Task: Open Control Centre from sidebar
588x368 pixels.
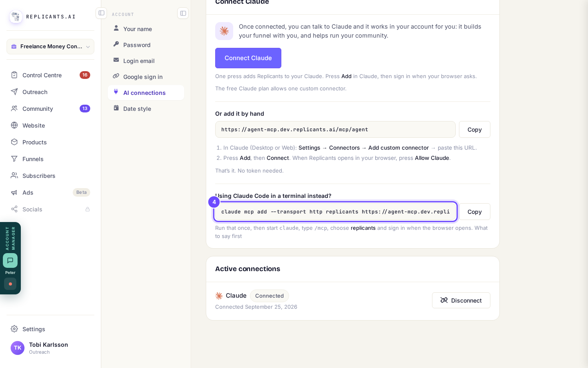Action: (50, 75)
